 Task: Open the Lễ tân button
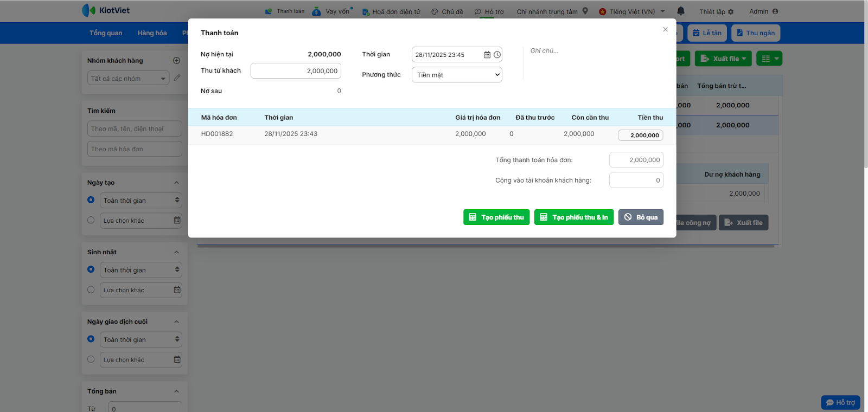pos(707,33)
